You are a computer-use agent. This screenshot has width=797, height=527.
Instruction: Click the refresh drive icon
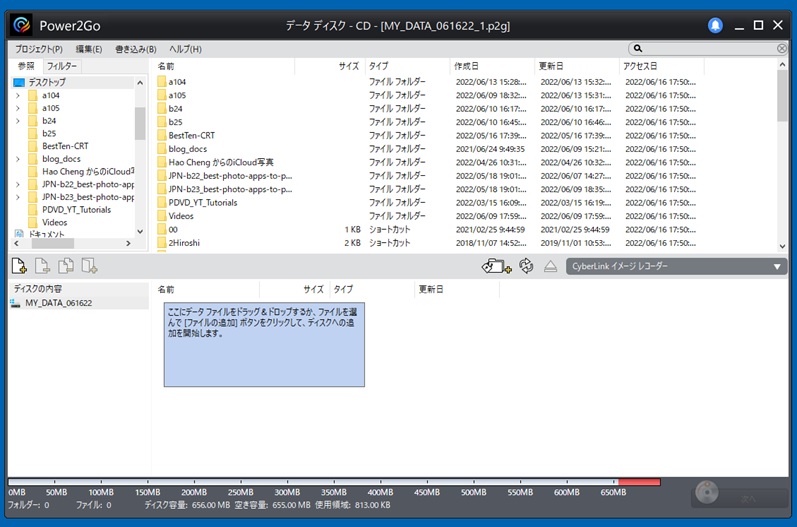526,266
